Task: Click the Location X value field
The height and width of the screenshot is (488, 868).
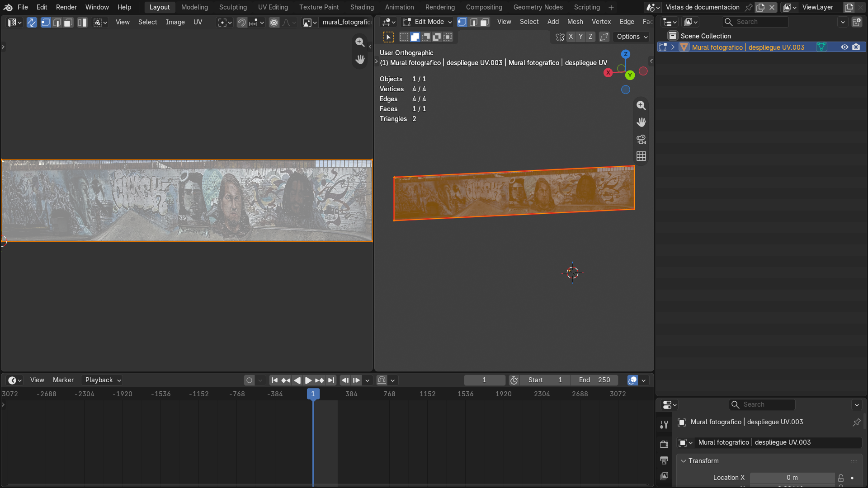Action: pos(792,478)
